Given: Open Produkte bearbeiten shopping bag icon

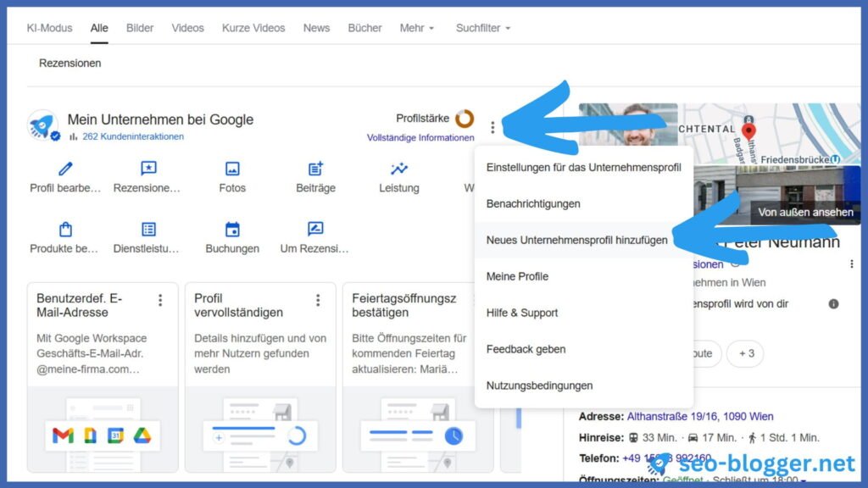Looking at the screenshot, I should [65, 229].
